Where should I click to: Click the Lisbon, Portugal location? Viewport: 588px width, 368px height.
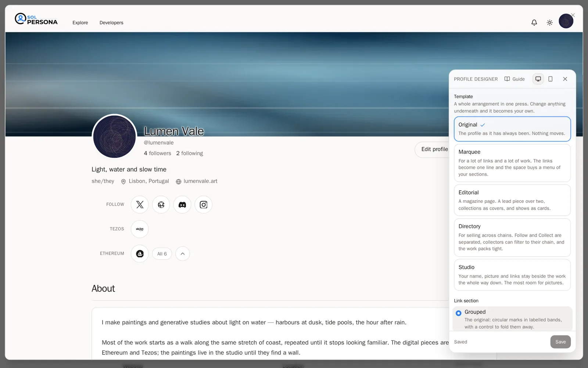[145, 181]
